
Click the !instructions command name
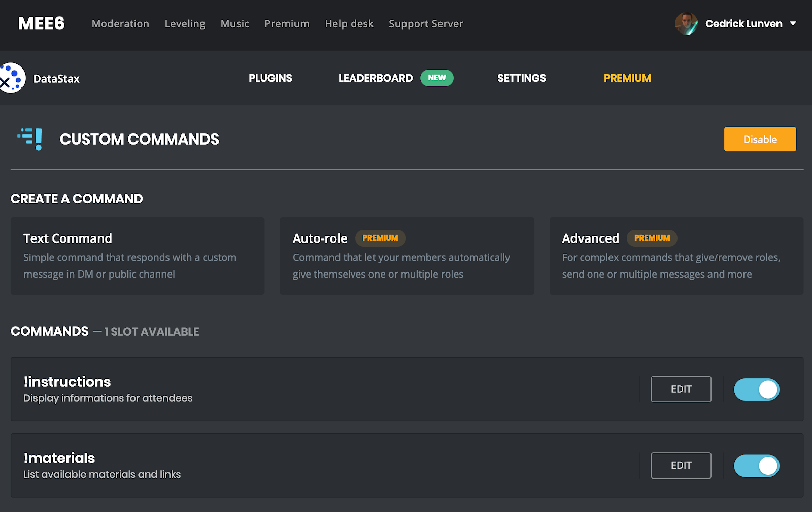(67, 382)
